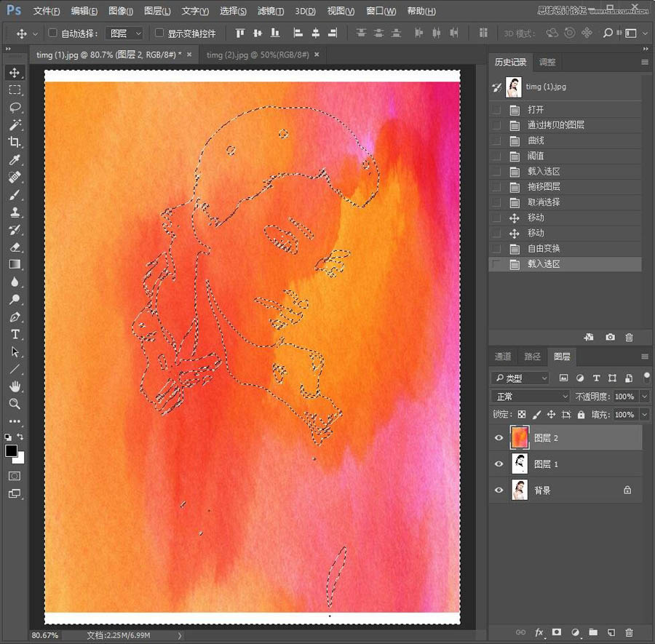Open the layer filter 类型 dropdown
Image resolution: width=655 pixels, height=644 pixels.
520,378
